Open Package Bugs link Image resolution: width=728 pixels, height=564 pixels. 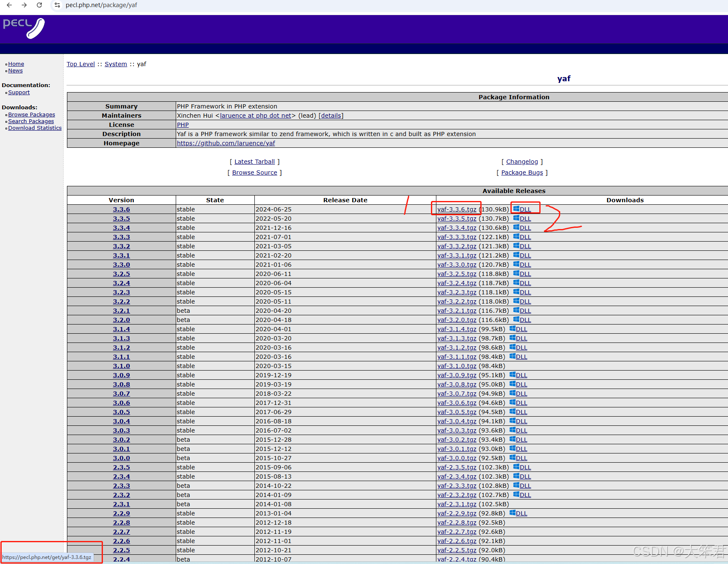[522, 173]
